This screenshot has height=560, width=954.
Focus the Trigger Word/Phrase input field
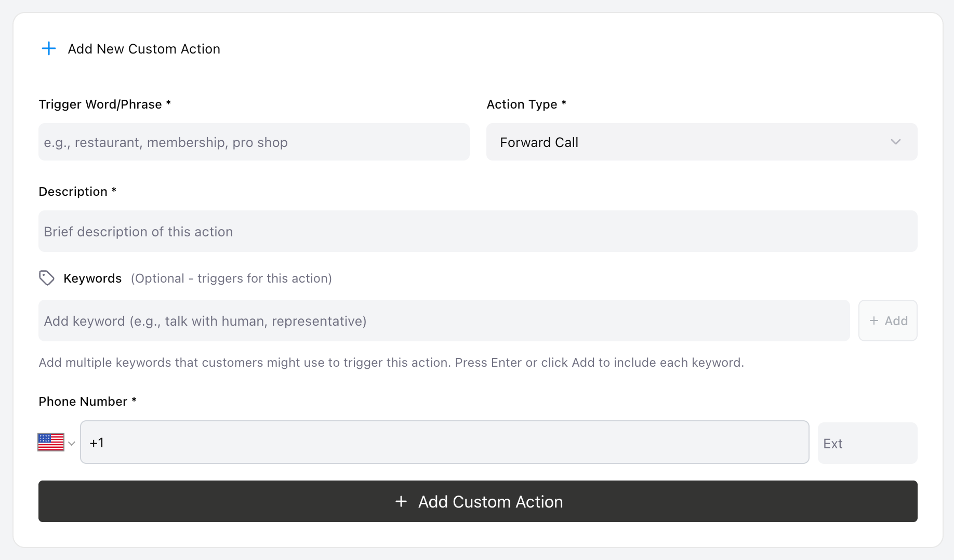254,142
